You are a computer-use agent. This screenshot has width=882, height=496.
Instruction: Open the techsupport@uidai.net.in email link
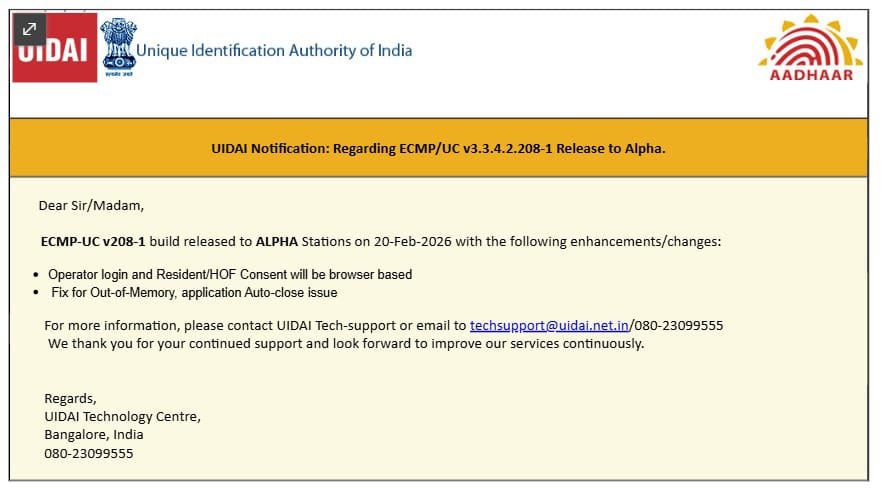(549, 325)
